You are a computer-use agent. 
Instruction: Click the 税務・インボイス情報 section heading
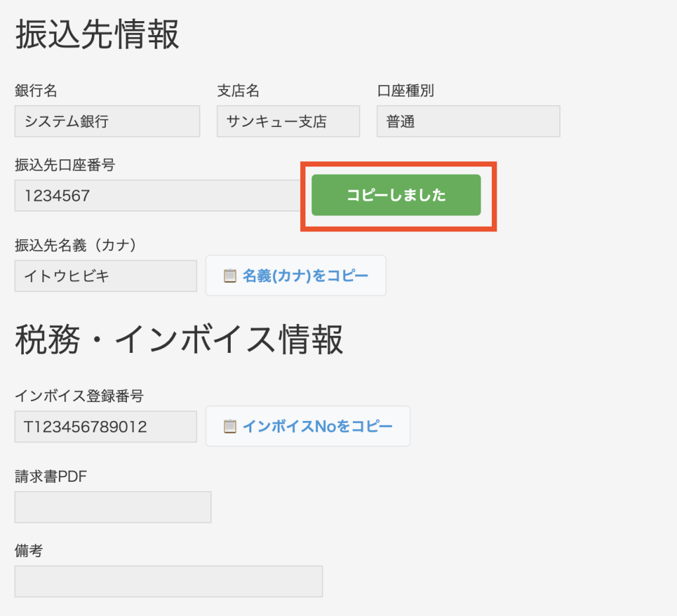177,338
